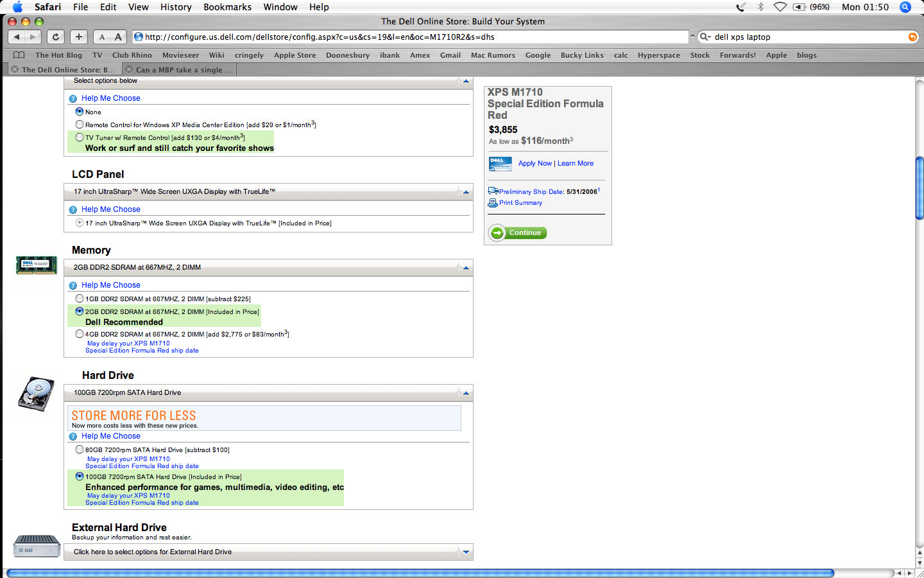
Task: Open the Bookmarks menu
Action: point(227,7)
